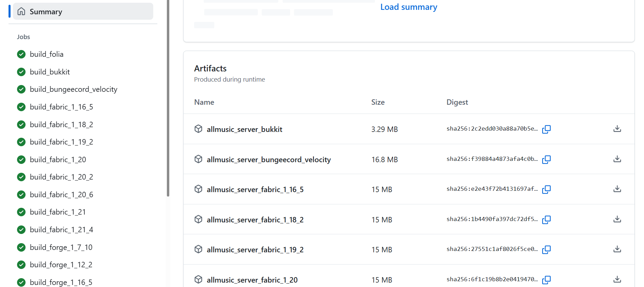Screen dimensions: 644x287
Task: Copy digest for allmusic_server_fabric_1_16_5
Action: point(546,189)
